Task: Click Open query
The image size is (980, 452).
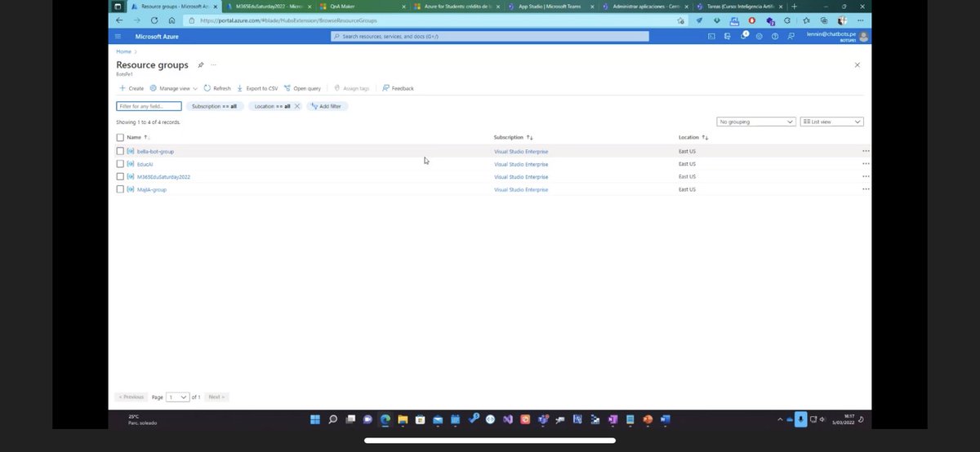Action: pos(302,88)
